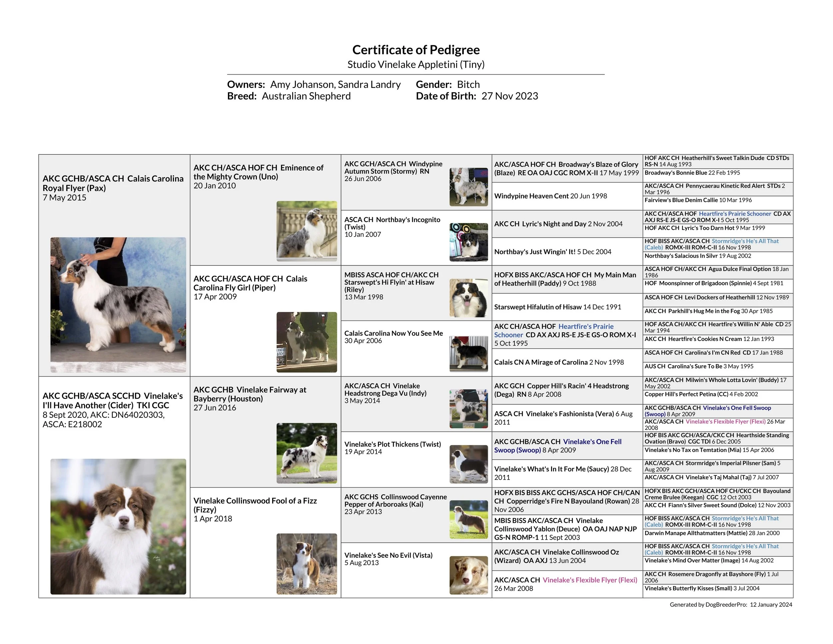Click the Houston dog photo on grass
Viewport: 833px width, 644px height.
click(307, 453)
